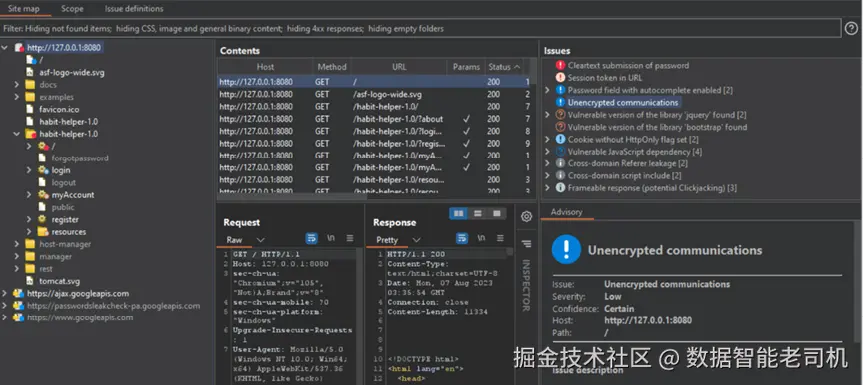The height and width of the screenshot is (385, 863).
Task: Open the Pretty view dropdown arrow in Response
Action: click(x=417, y=240)
